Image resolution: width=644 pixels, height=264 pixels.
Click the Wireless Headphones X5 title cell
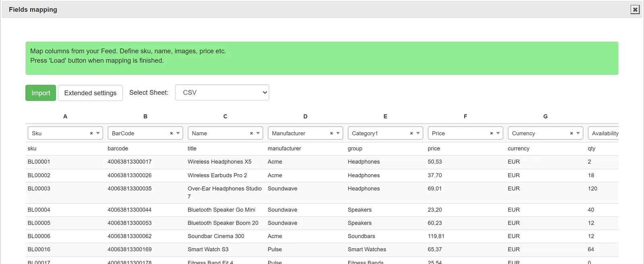pyautogui.click(x=219, y=162)
